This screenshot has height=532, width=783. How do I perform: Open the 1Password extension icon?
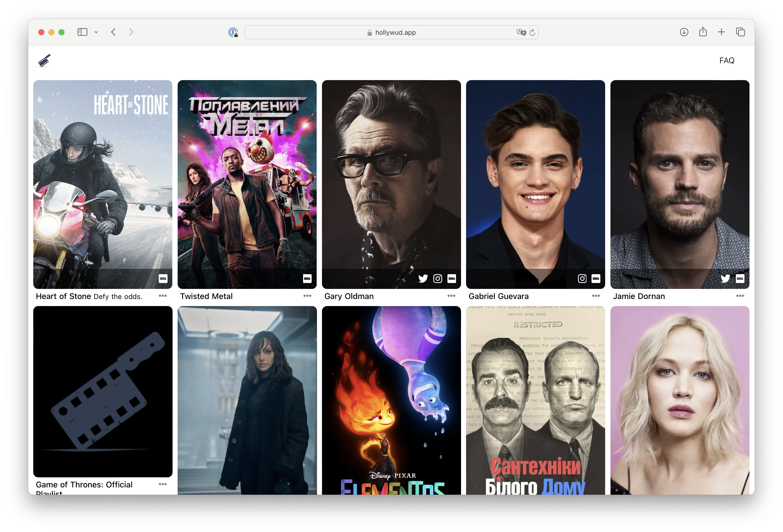pos(233,32)
